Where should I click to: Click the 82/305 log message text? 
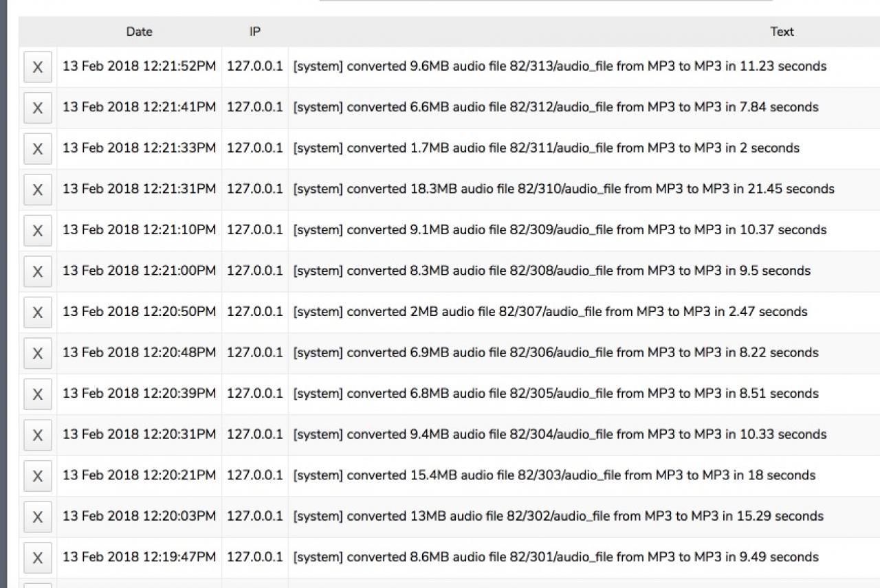(x=555, y=394)
